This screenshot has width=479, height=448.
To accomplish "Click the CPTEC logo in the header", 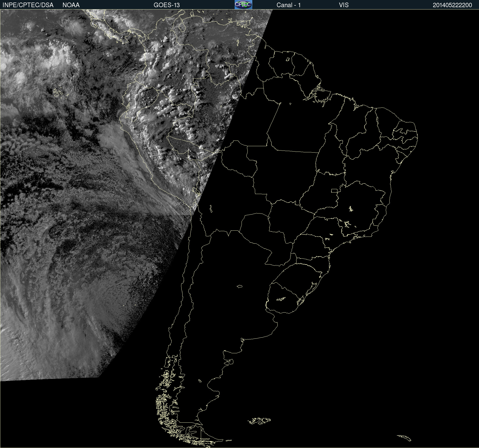I will (x=243, y=5).
